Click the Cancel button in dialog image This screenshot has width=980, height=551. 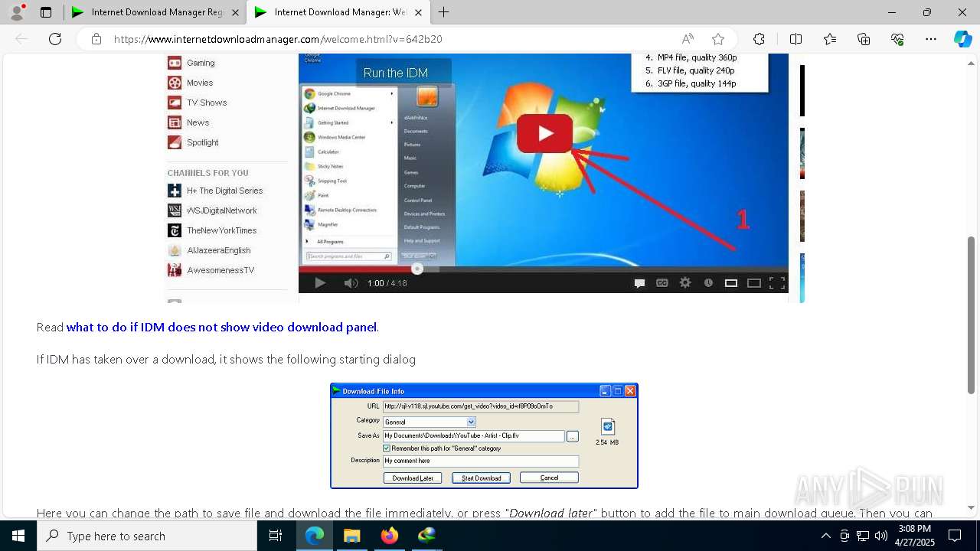click(549, 478)
